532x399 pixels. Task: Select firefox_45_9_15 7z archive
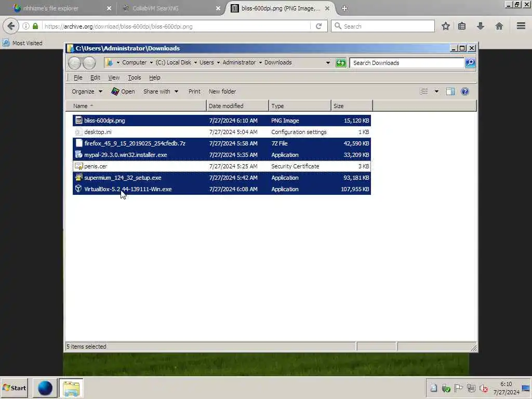click(x=221, y=143)
